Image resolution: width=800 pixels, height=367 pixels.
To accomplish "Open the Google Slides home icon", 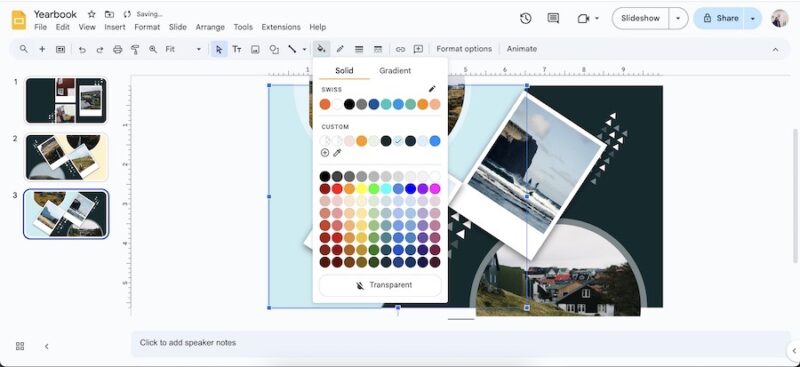I will point(19,20).
